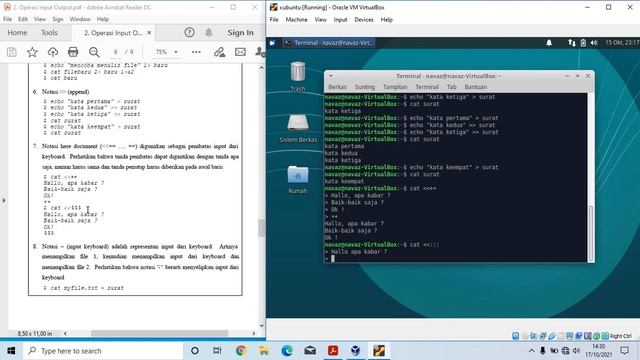
Task: Click the Acrobat page number field
Action: click(116, 52)
